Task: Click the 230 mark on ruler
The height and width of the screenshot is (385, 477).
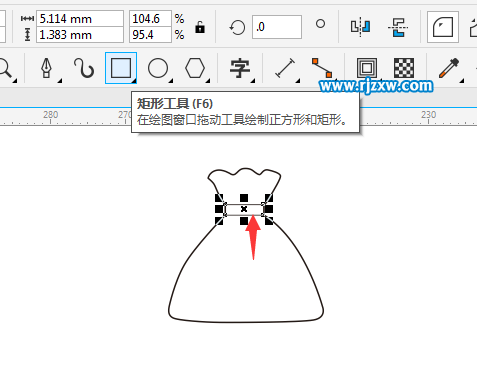Action: tap(428, 115)
